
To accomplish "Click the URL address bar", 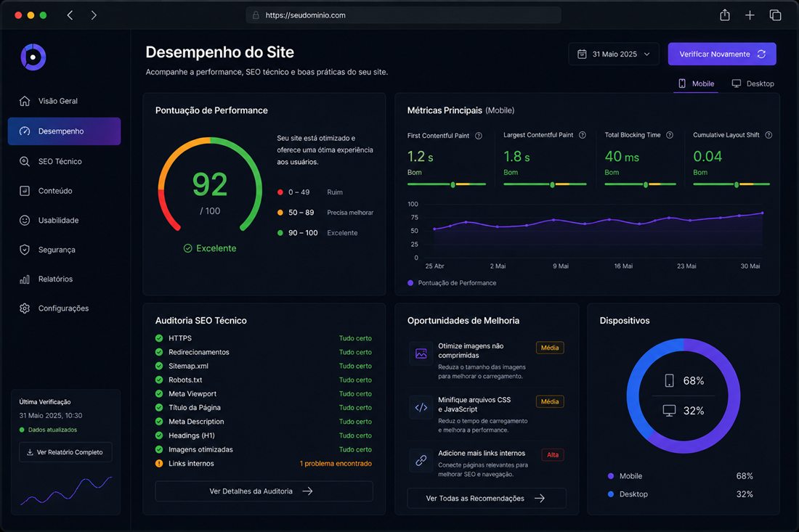I will point(404,15).
